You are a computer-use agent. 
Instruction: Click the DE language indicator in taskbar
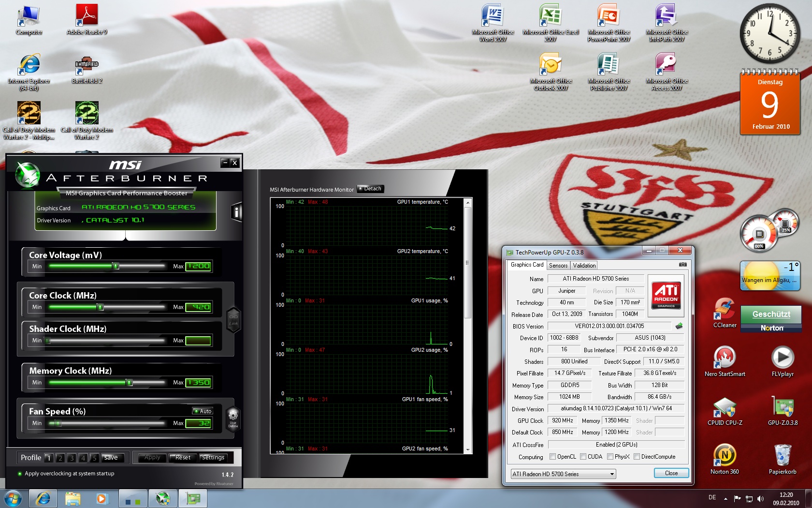point(712,497)
